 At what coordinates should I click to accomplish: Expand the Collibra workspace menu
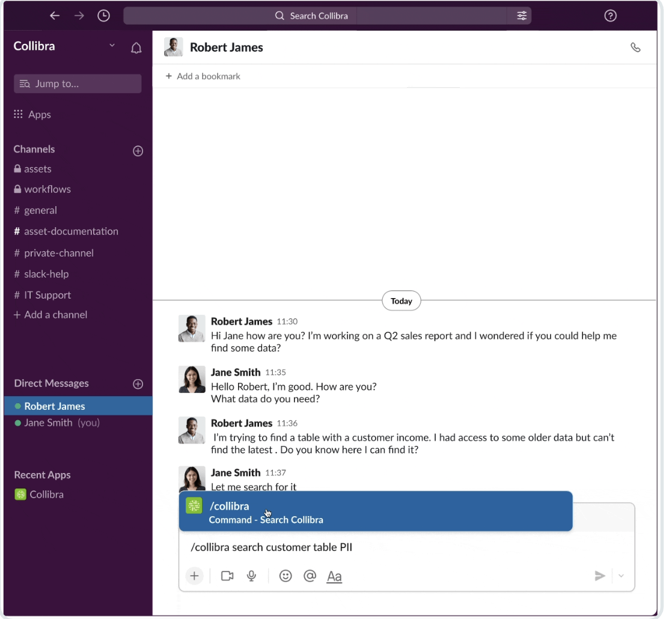coord(112,46)
